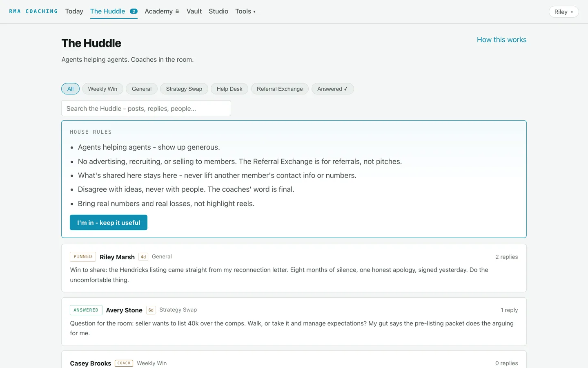Select the All filter chip
Screen dimensions: 588x368
pos(70,89)
